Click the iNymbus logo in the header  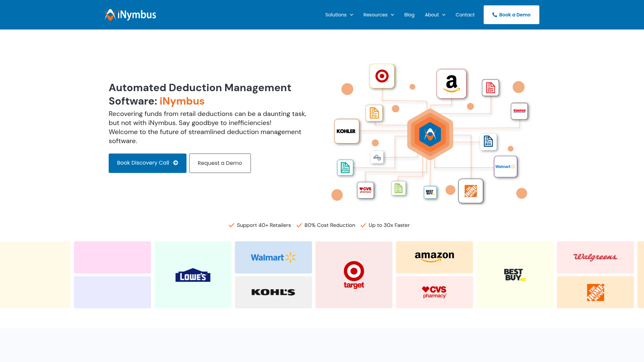pos(130,15)
